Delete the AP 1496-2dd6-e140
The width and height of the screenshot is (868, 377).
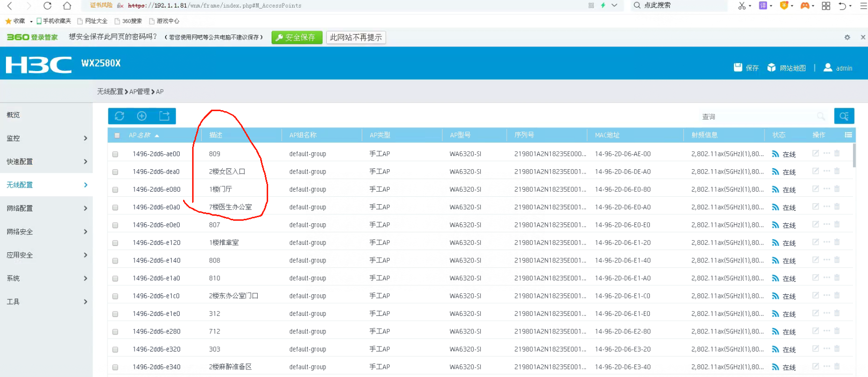(x=837, y=260)
